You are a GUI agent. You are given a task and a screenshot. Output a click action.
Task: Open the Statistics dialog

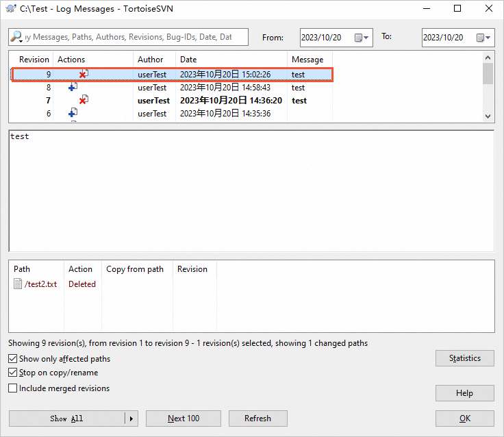click(465, 358)
